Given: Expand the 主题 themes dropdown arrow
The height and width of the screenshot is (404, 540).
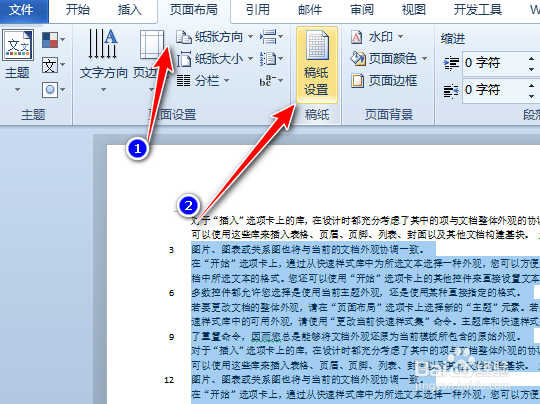Looking at the screenshot, I should pos(17,90).
